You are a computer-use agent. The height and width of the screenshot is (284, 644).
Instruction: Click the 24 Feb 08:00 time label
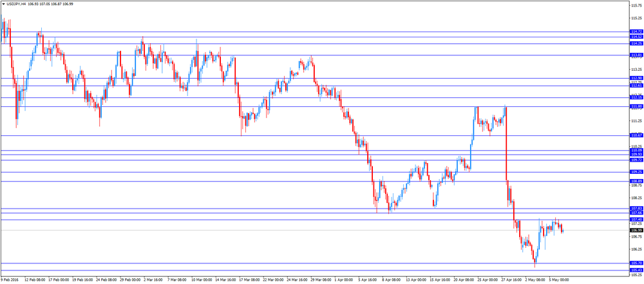107,280
